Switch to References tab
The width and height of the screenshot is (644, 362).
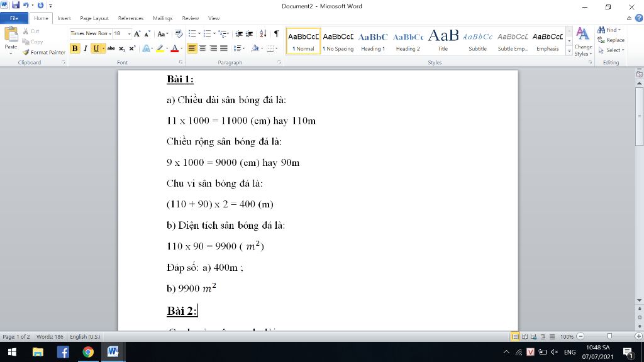tap(131, 18)
